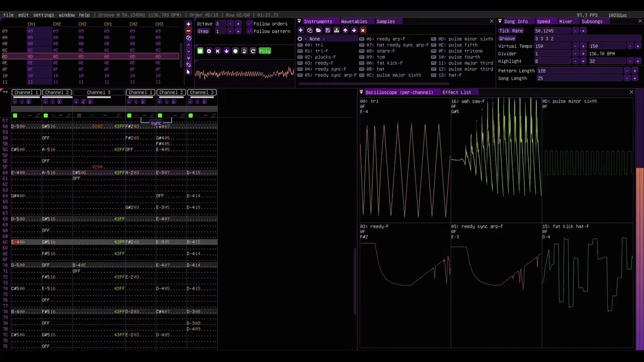
Task: Click first Channel 3 header button
Action: [x=99, y=93]
